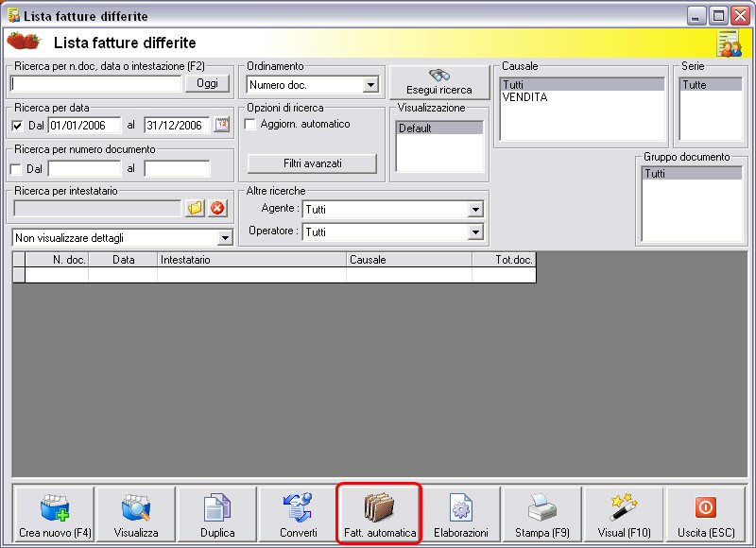Viewport: 756px width, 548px height.
Task: Uncheck the Ricerca per data Dal checkbox
Action: [x=17, y=126]
